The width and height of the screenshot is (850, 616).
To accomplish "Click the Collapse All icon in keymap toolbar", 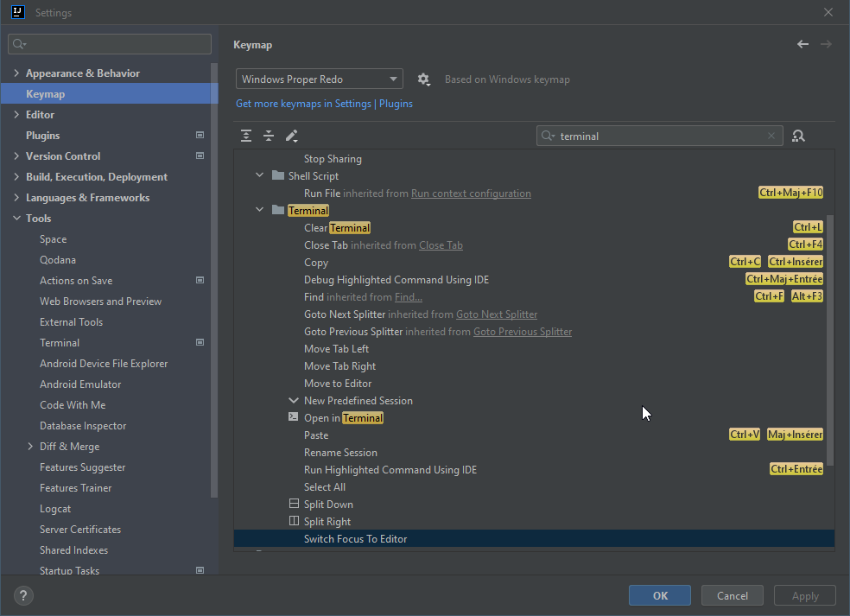I will click(x=269, y=136).
